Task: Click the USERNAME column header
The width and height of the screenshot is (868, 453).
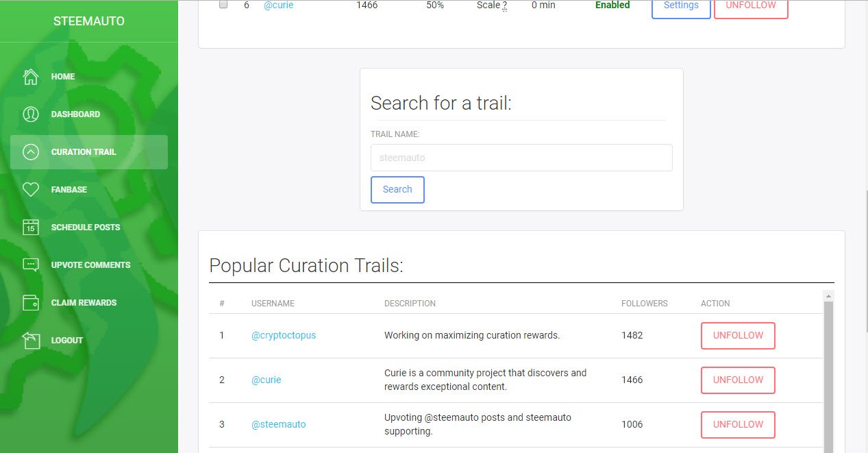Action: click(273, 304)
